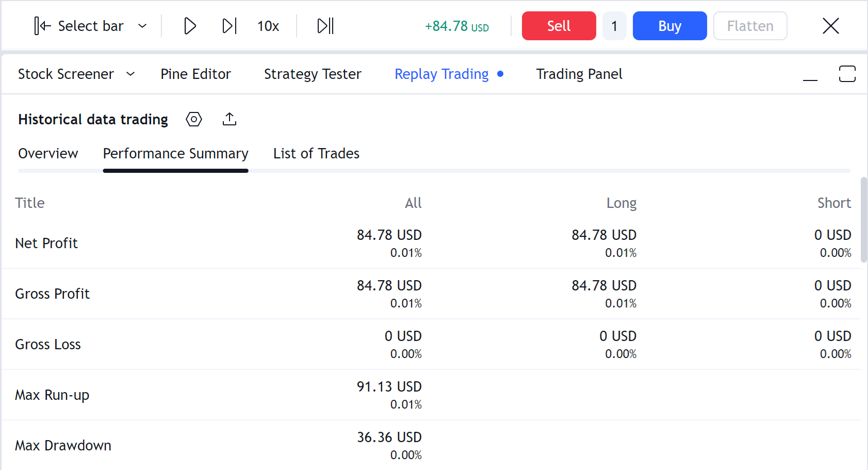Minimize the bottom panel
The image size is (868, 470).
click(810, 74)
